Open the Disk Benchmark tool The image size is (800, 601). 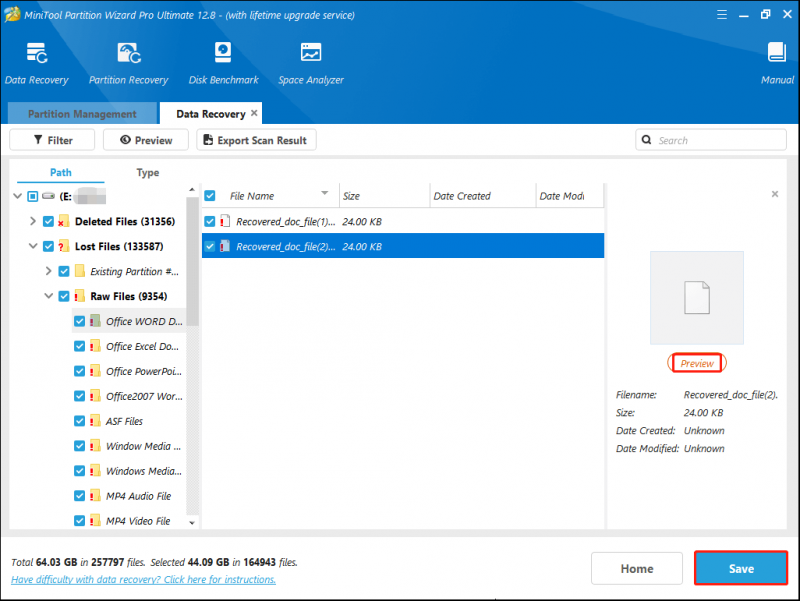[223, 53]
